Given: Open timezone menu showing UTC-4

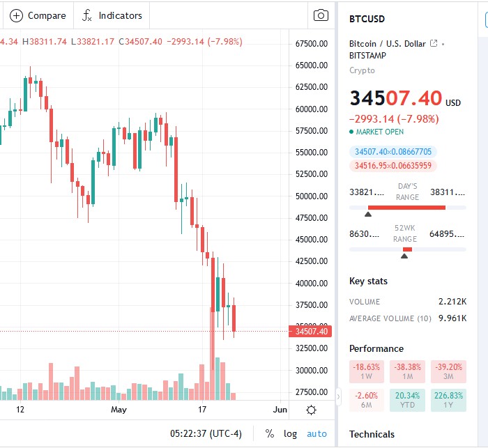Looking at the screenshot, I should tap(206, 433).
